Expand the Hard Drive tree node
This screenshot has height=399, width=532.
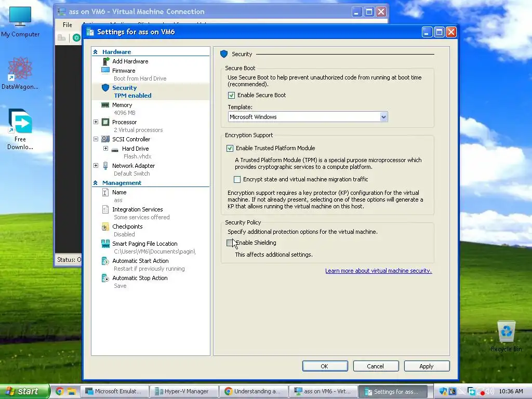(105, 148)
